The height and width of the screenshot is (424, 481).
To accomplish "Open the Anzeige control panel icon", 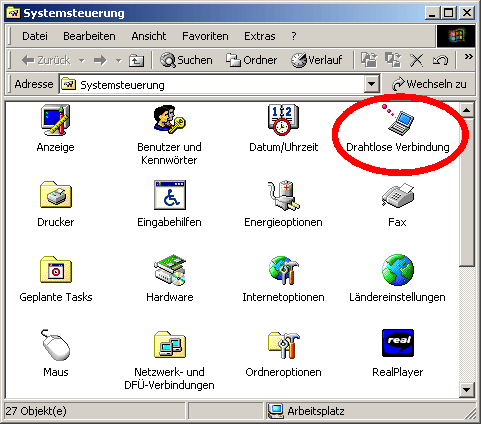I will tap(55, 119).
